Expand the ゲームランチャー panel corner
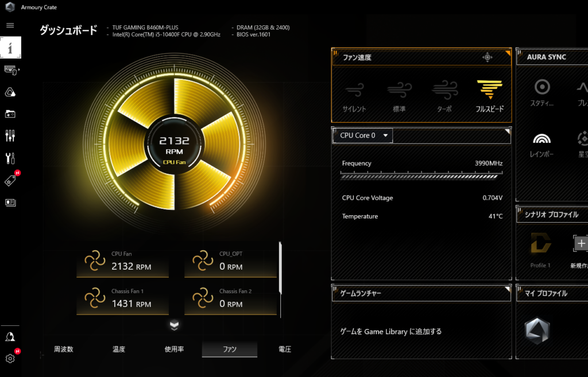Viewport: 588px width, 377px height. coord(507,289)
